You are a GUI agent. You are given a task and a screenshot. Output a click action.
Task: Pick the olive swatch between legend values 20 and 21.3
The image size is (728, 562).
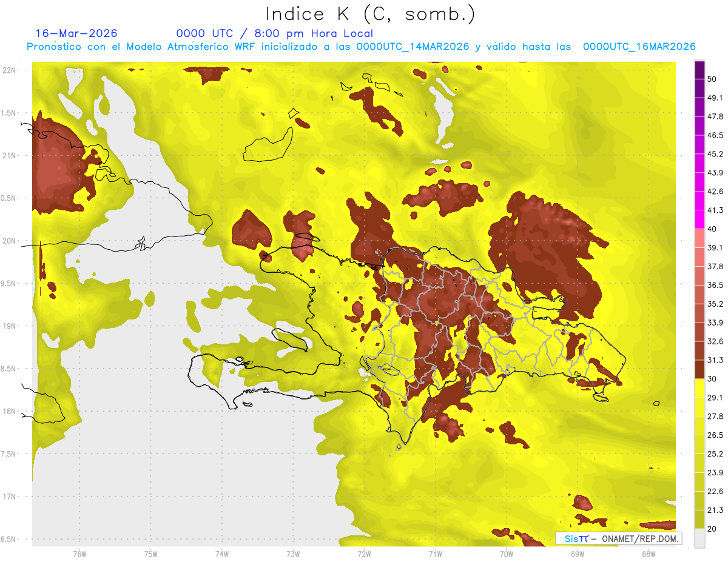pyautogui.click(x=699, y=520)
